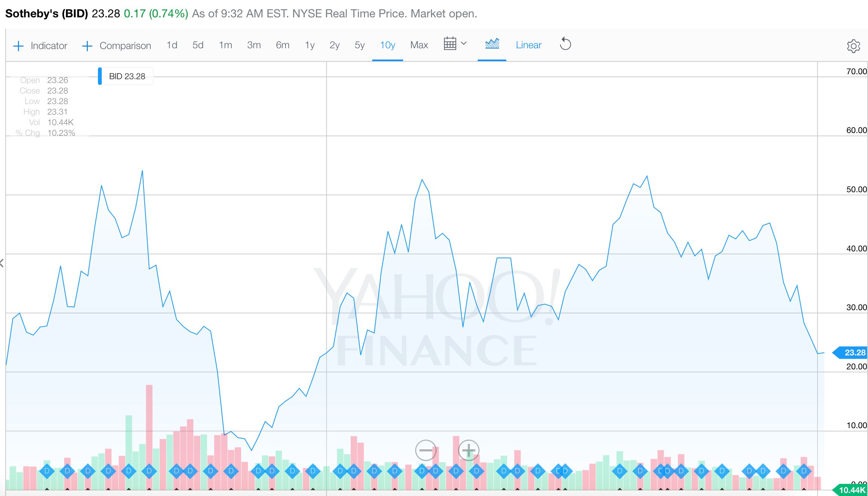Choose the 1y range

[310, 45]
